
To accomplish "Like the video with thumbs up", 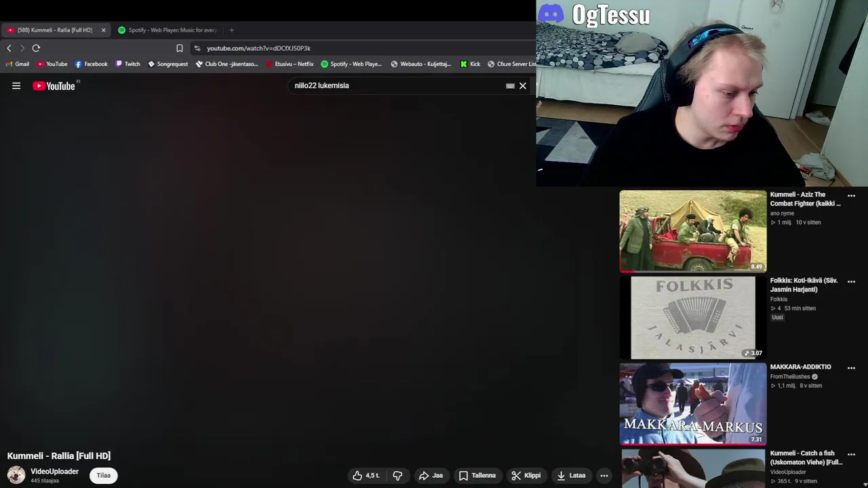I will point(366,476).
